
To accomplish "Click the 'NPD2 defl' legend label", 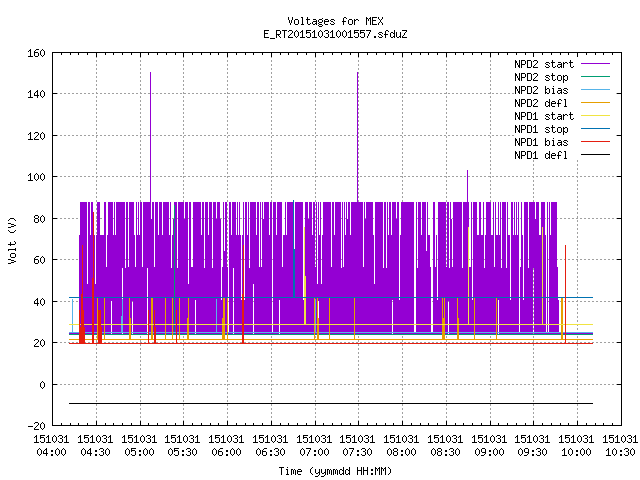I will click(541, 103).
